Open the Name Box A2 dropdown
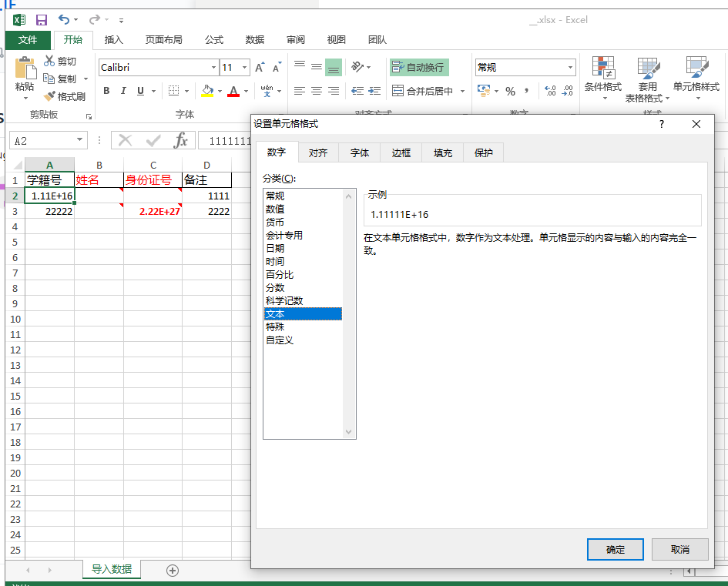728x586 pixels. coord(80,139)
